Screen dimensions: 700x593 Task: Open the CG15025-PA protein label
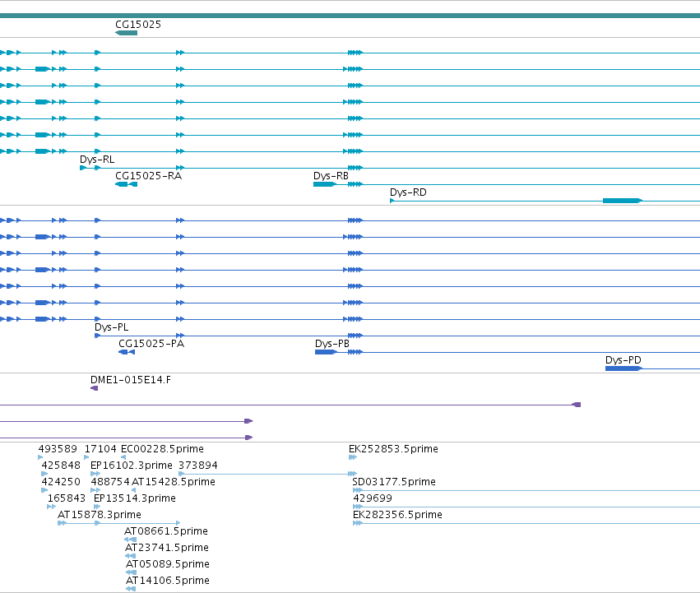click(x=151, y=344)
